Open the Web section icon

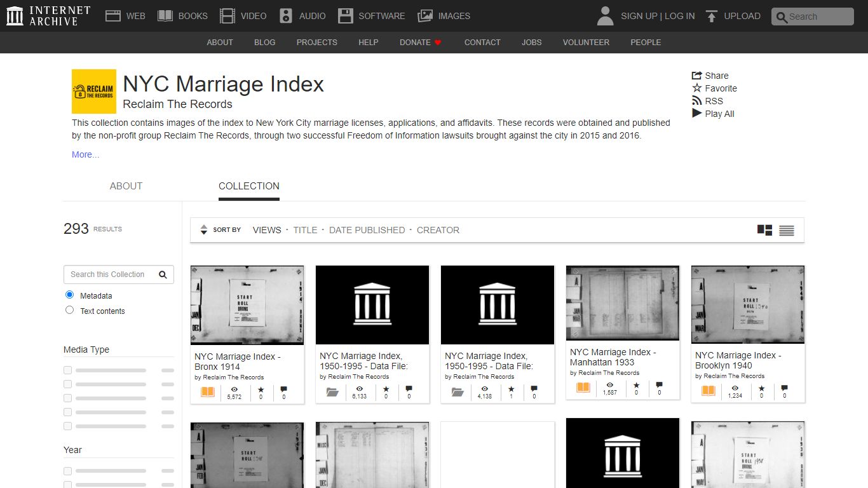point(113,16)
